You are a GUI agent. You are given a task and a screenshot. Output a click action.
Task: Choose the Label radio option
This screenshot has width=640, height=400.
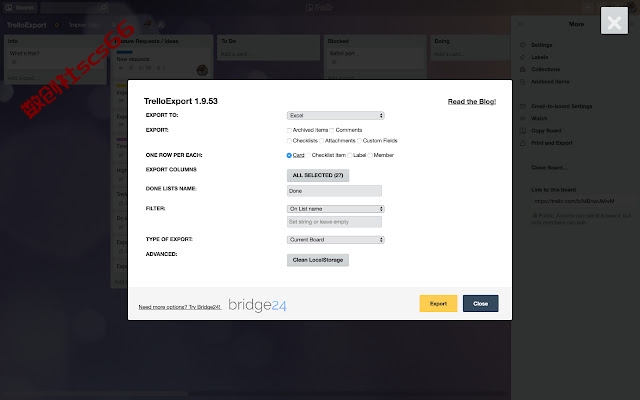pos(349,155)
